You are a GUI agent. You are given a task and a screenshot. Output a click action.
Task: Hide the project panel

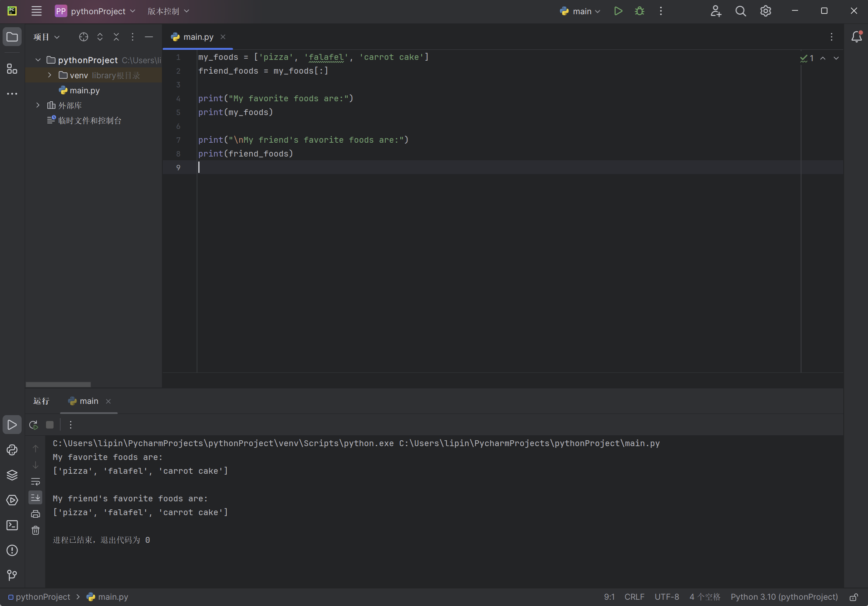coord(149,37)
